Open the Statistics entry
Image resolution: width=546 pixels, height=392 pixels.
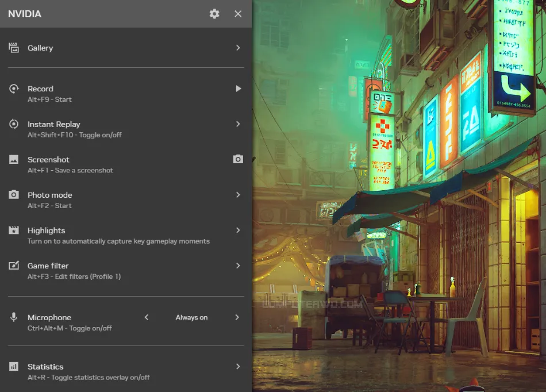pyautogui.click(x=126, y=372)
